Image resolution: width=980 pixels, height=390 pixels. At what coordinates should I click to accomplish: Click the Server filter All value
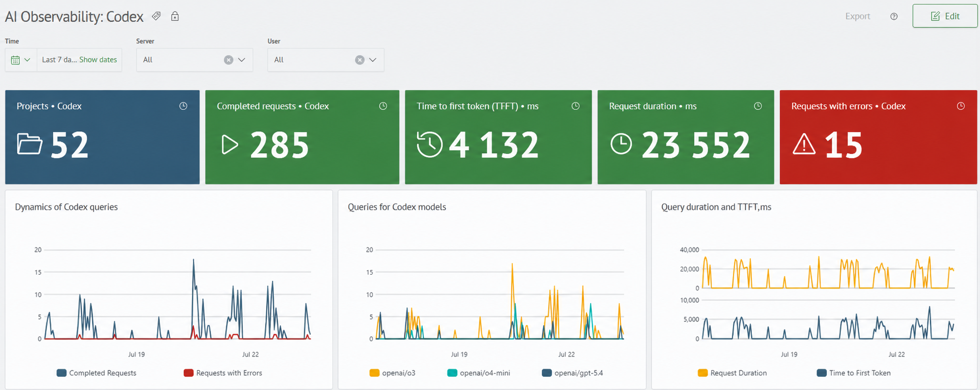(148, 60)
